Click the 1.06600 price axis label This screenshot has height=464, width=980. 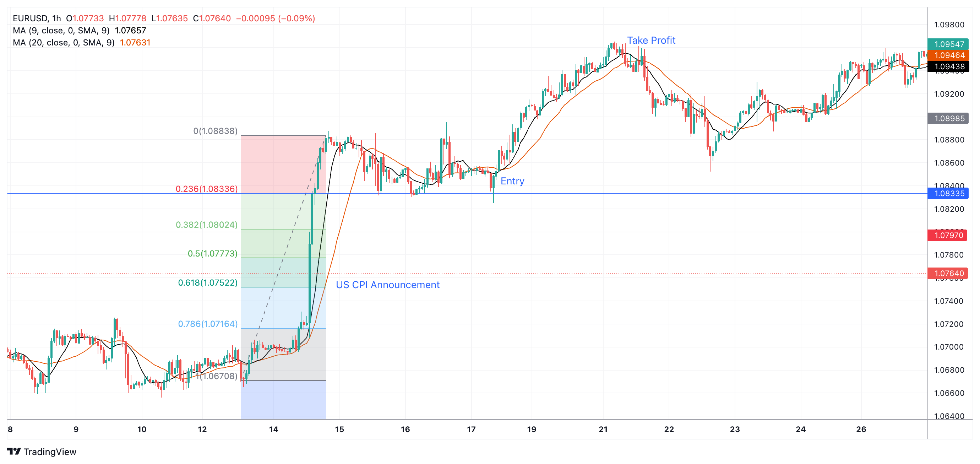point(949,393)
